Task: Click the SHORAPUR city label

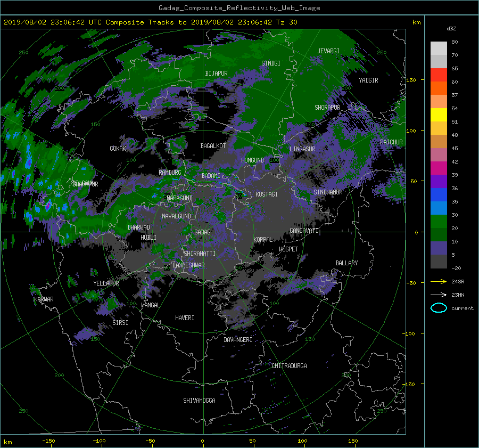Action: 327,108
